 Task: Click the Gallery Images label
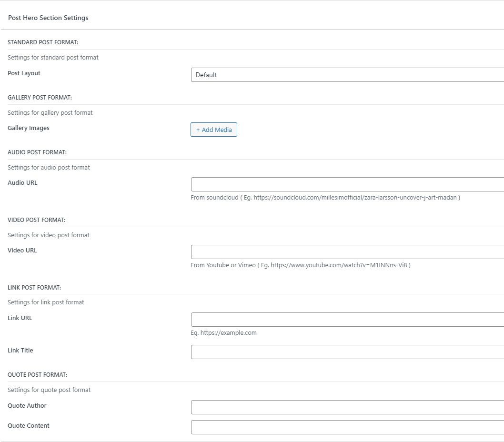(29, 128)
